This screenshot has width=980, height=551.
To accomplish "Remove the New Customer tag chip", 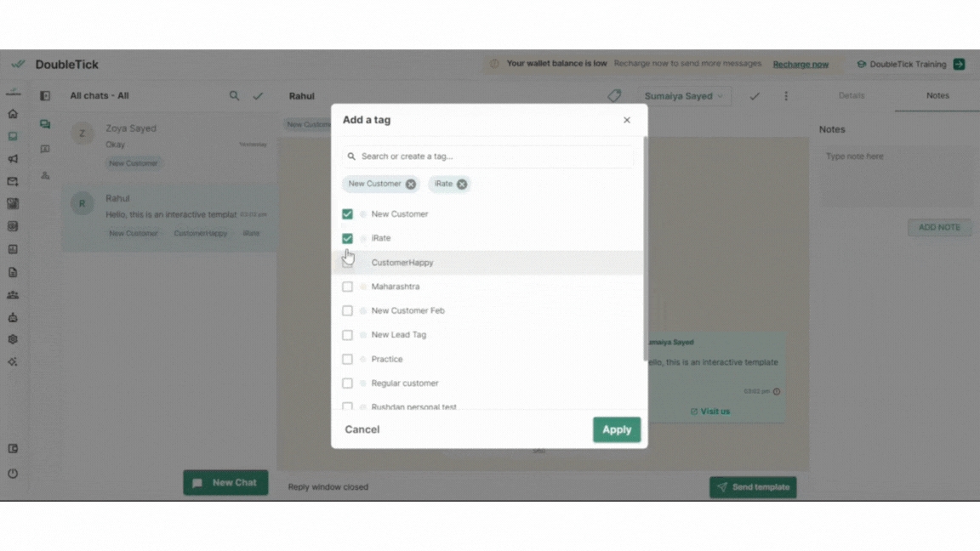I will [x=411, y=185].
